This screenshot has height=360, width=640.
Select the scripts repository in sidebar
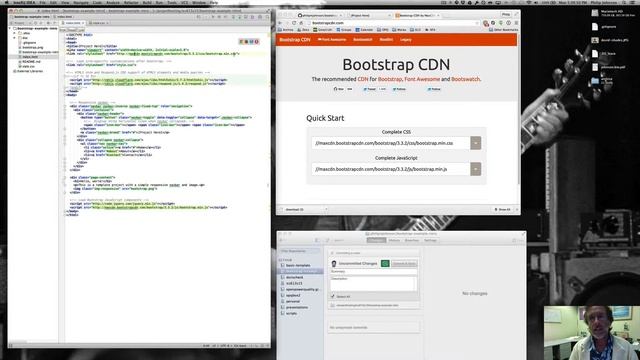pos(291,313)
